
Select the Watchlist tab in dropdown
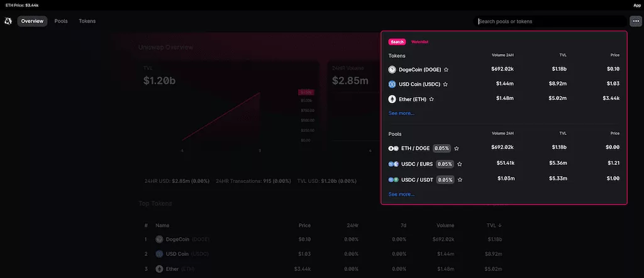click(x=419, y=42)
